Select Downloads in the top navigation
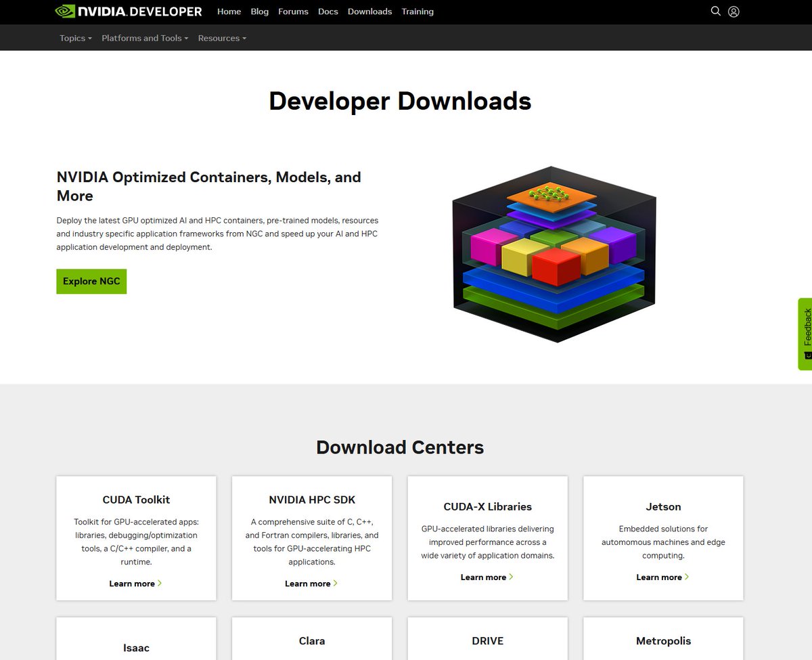The width and height of the screenshot is (812, 660). point(370,12)
